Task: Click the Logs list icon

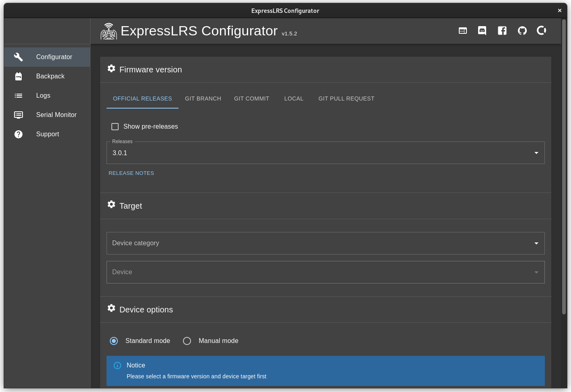Action: (x=18, y=96)
